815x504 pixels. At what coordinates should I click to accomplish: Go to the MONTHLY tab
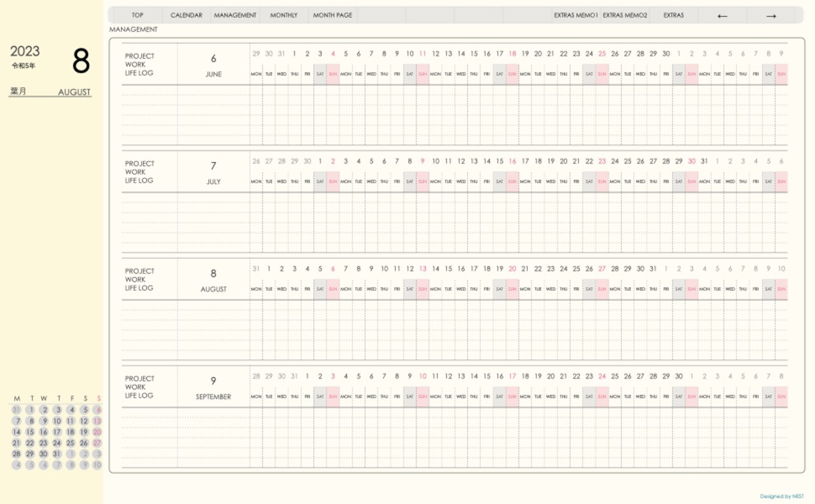[x=284, y=15]
